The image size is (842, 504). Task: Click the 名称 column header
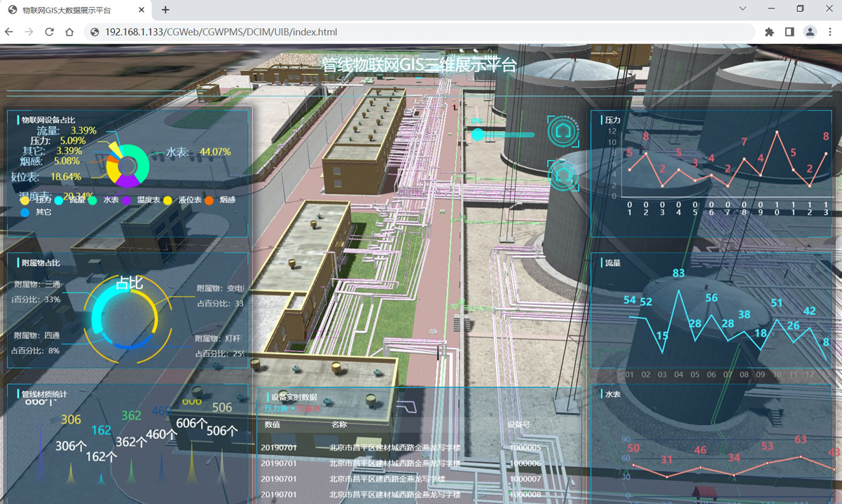pyautogui.click(x=339, y=425)
